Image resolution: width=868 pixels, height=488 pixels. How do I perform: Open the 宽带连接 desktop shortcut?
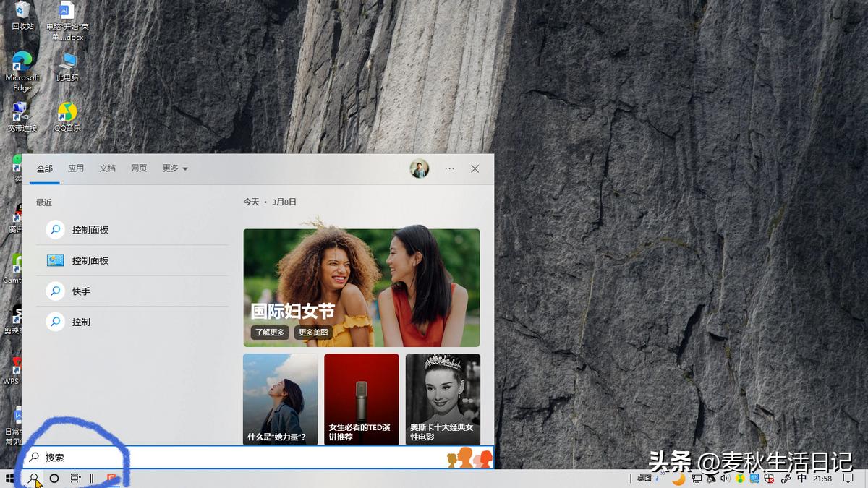click(22, 117)
